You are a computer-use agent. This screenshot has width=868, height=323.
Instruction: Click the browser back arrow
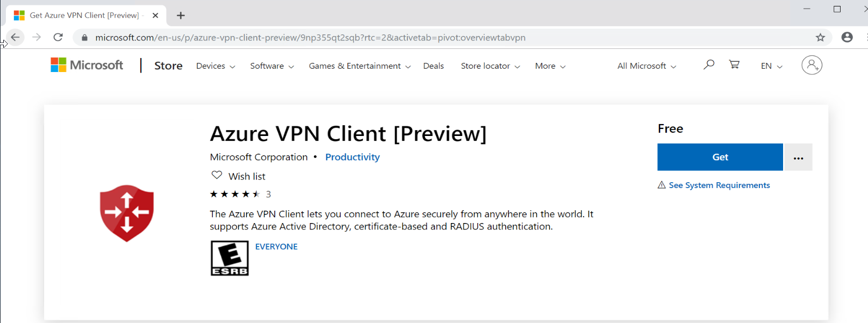[x=15, y=37]
